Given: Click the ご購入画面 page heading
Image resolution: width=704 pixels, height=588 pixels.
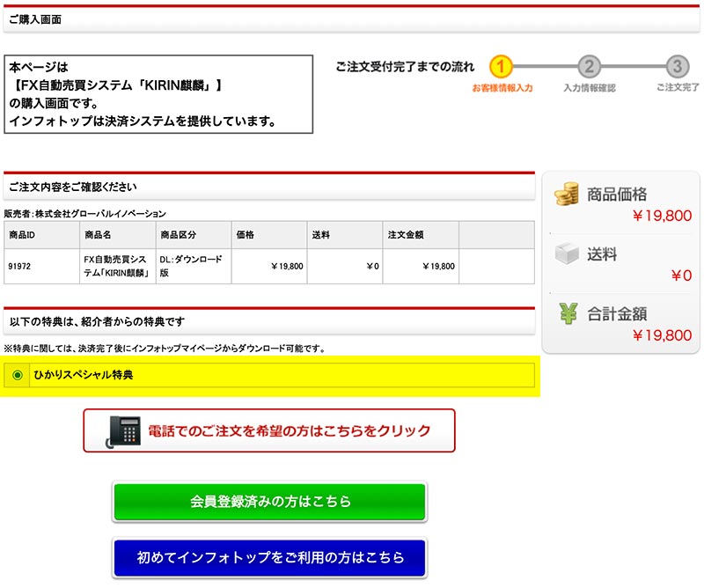Looking at the screenshot, I should coord(35,19).
